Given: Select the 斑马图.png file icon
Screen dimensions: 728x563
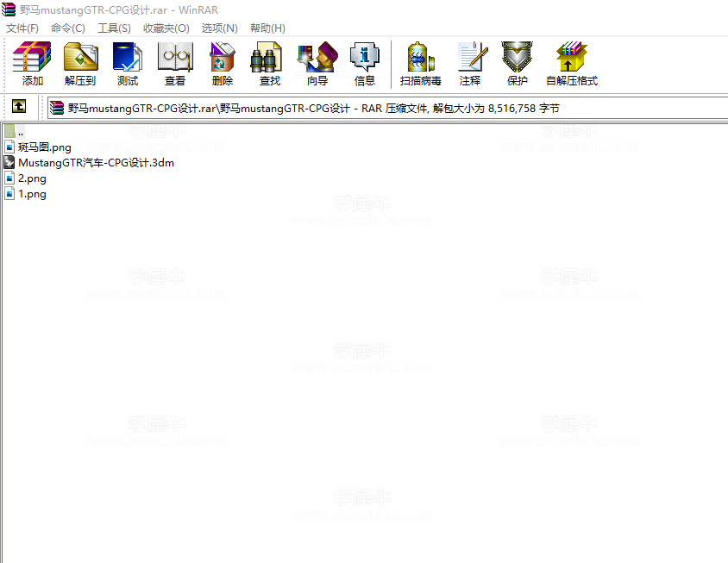Looking at the screenshot, I should [x=9, y=147].
